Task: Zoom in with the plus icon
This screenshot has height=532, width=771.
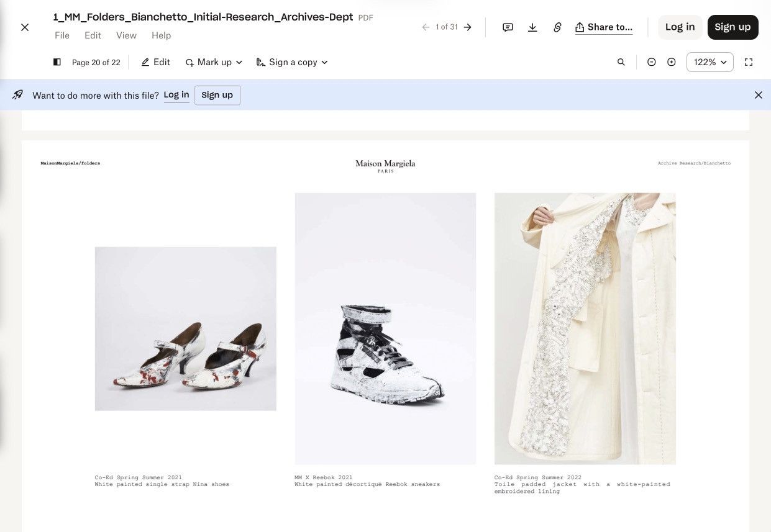Action: coord(672,62)
